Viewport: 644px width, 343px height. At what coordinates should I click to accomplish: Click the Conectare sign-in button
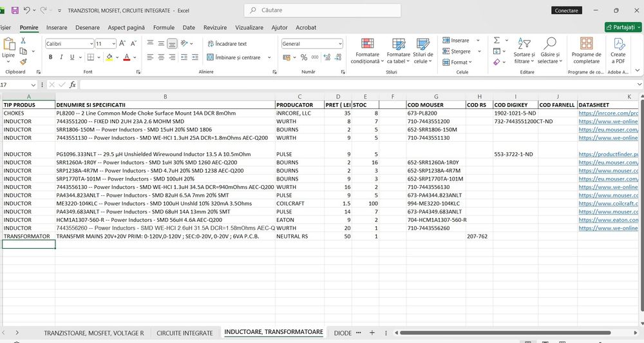click(566, 10)
